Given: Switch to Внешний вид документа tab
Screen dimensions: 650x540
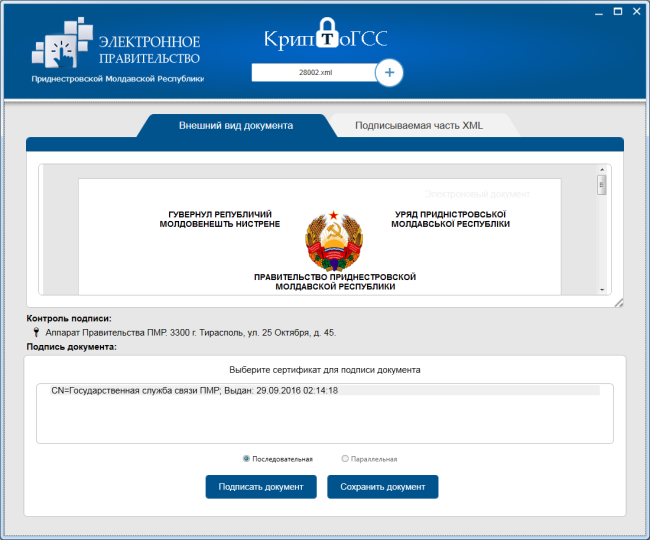Looking at the screenshot, I should point(235,126).
